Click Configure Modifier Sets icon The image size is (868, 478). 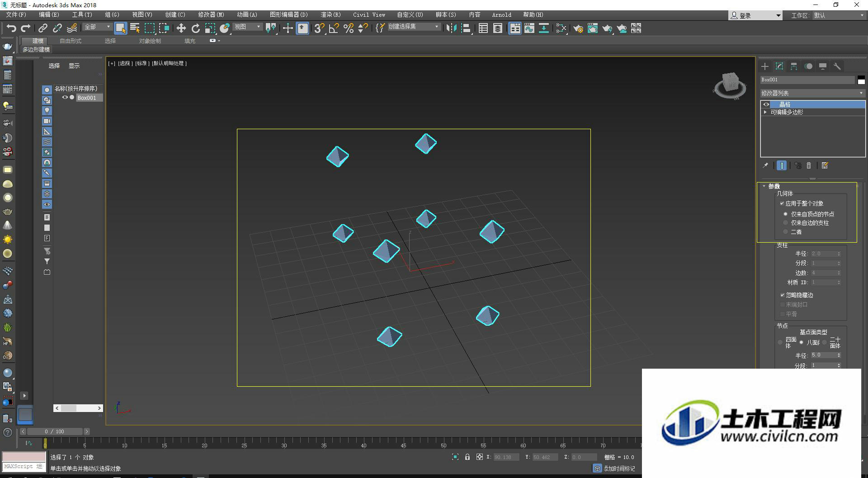tap(825, 165)
